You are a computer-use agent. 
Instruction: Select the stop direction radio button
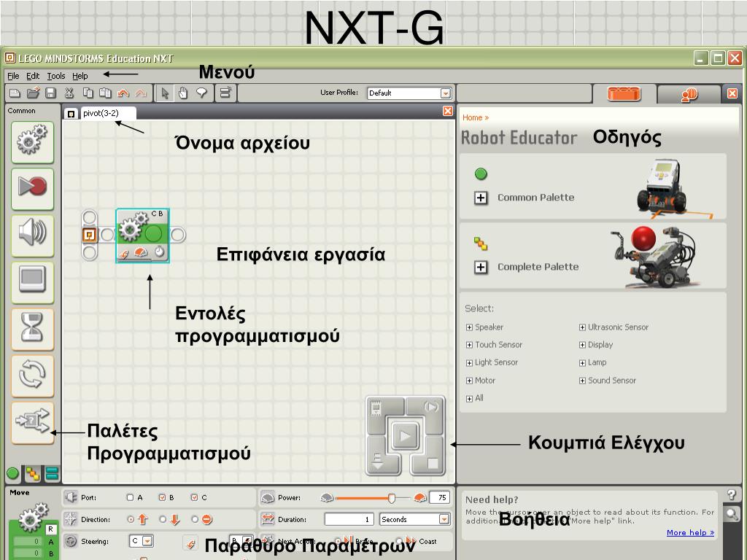pyautogui.click(x=195, y=519)
